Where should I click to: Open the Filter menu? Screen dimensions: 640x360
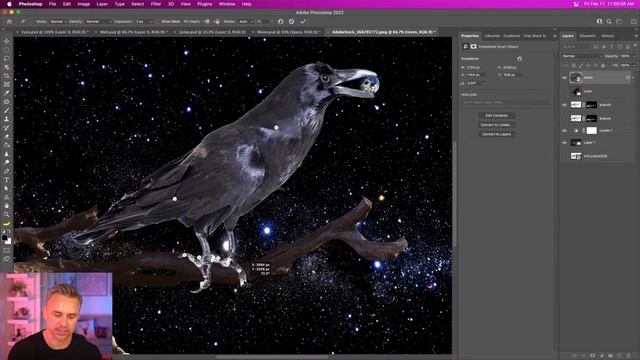156,4
